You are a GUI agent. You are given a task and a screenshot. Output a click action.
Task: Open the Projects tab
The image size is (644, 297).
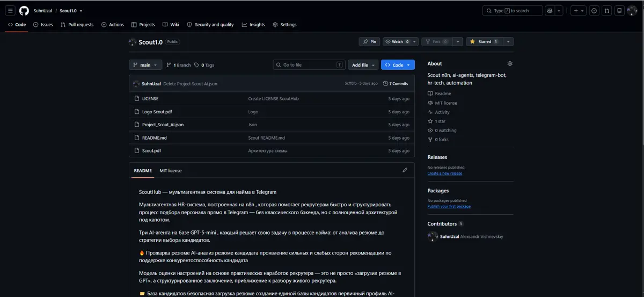143,25
